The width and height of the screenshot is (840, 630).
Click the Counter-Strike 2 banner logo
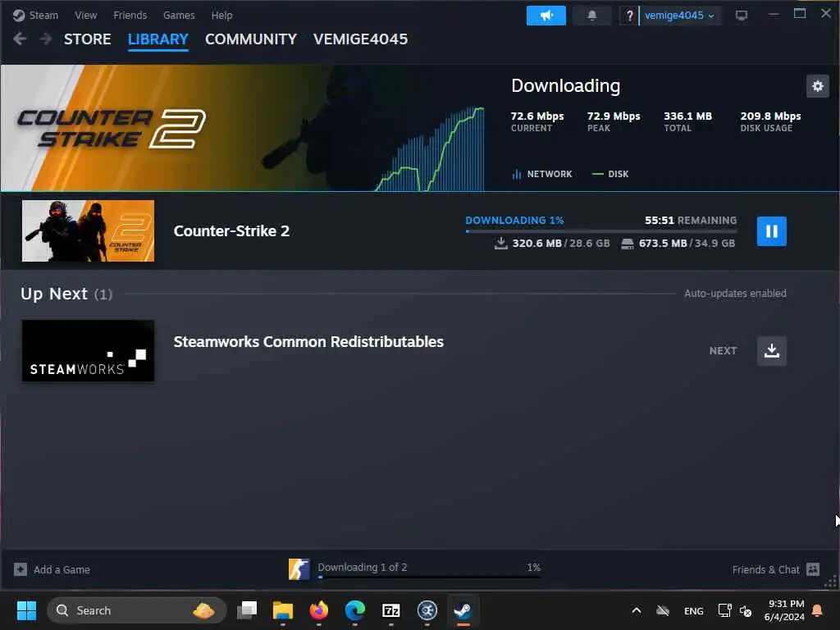point(112,129)
